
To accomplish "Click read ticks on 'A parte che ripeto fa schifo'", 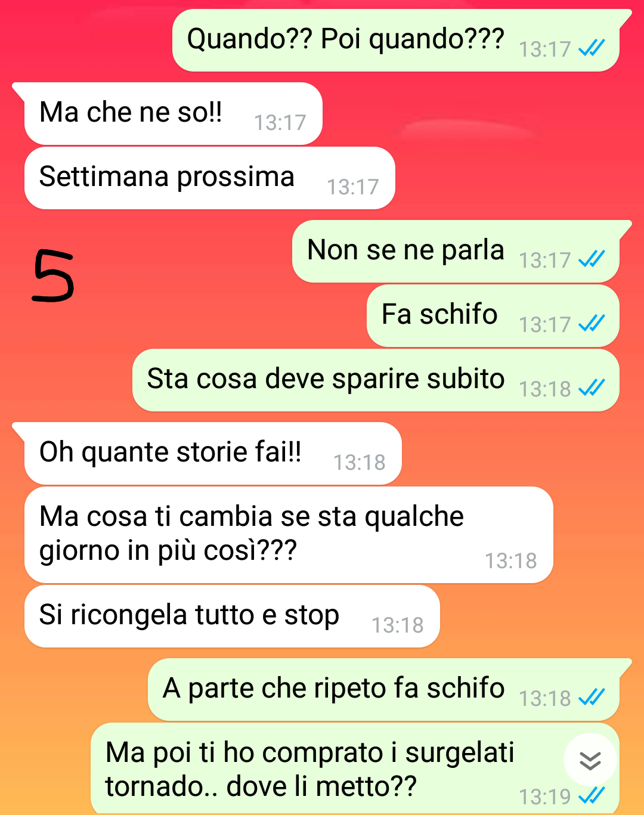I will (x=592, y=696).
